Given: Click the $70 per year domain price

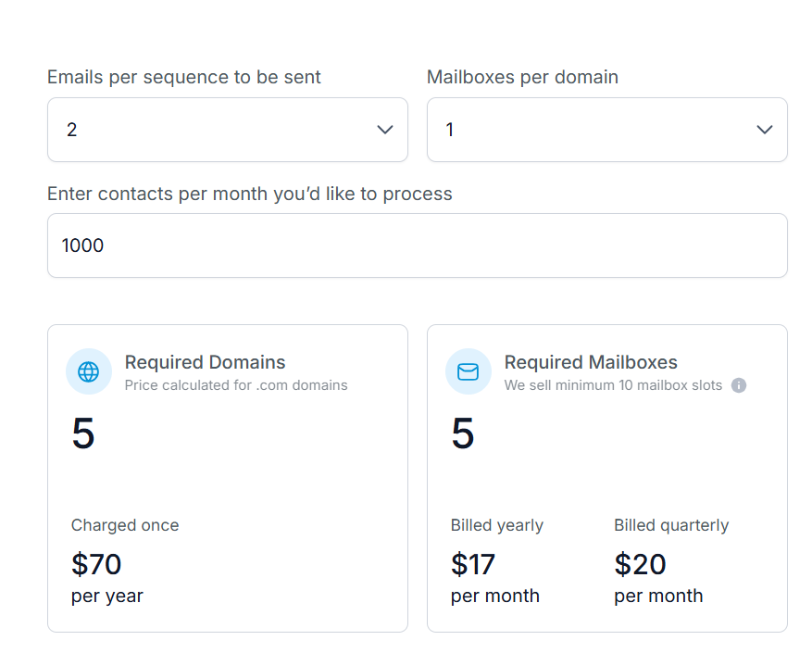Looking at the screenshot, I should (x=96, y=564).
